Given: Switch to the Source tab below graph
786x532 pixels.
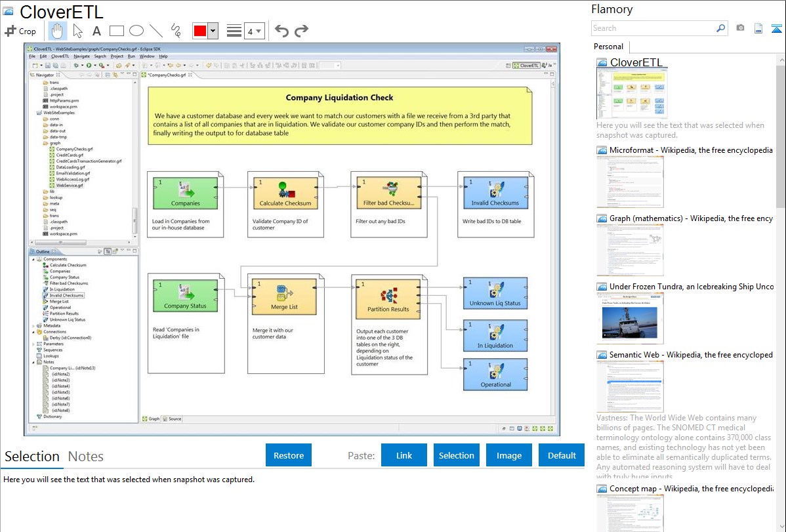Looking at the screenshot, I should (173, 419).
